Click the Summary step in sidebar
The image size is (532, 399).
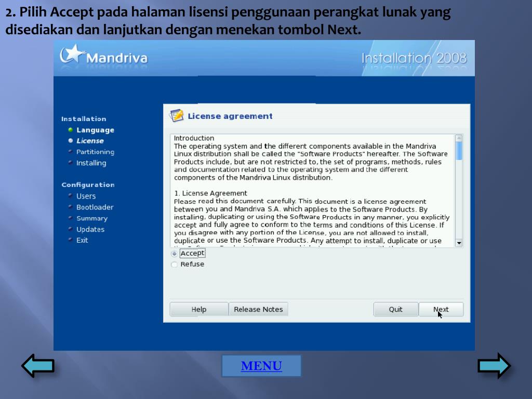92,219
